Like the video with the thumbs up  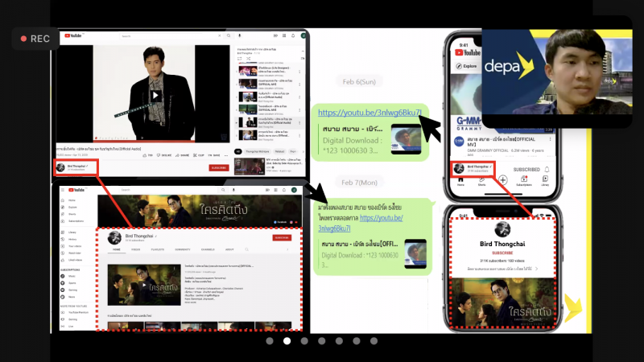[148, 155]
